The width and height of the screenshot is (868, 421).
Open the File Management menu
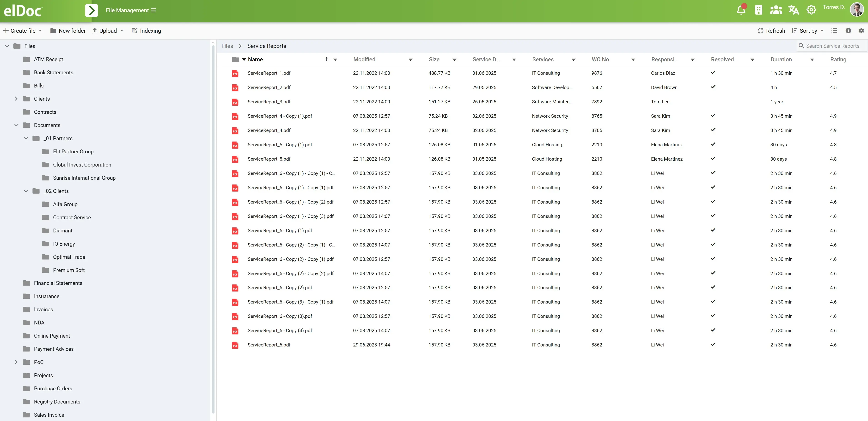click(x=131, y=10)
